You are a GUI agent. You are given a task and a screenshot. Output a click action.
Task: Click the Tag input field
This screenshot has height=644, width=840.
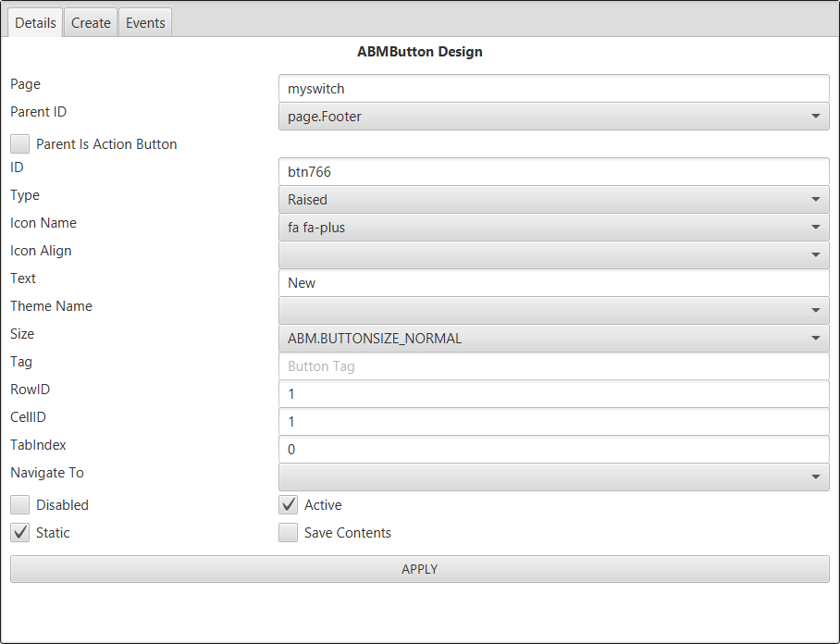click(553, 366)
